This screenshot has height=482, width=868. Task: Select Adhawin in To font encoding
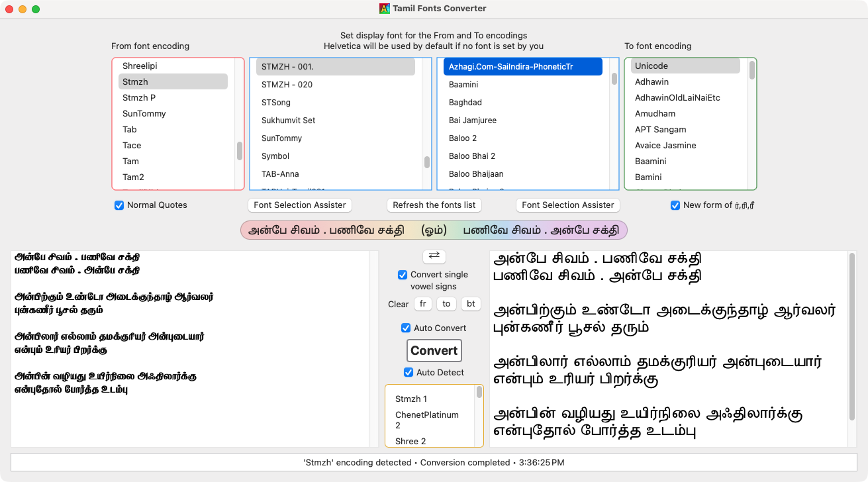(x=685, y=82)
